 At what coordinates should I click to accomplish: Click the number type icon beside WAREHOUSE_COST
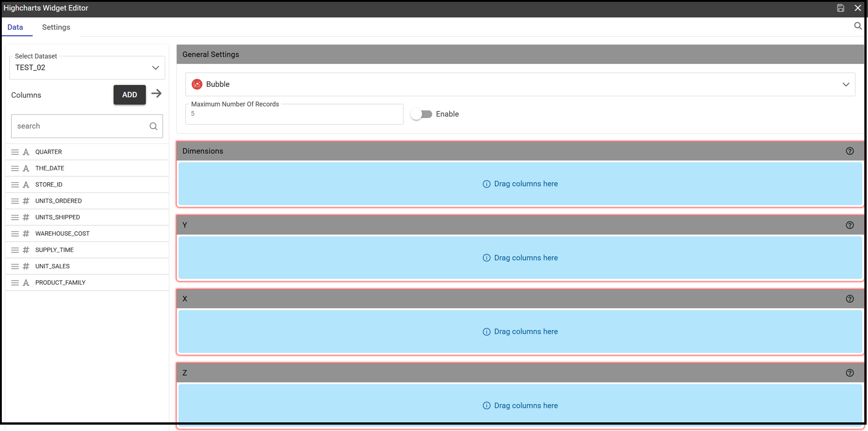coord(26,234)
